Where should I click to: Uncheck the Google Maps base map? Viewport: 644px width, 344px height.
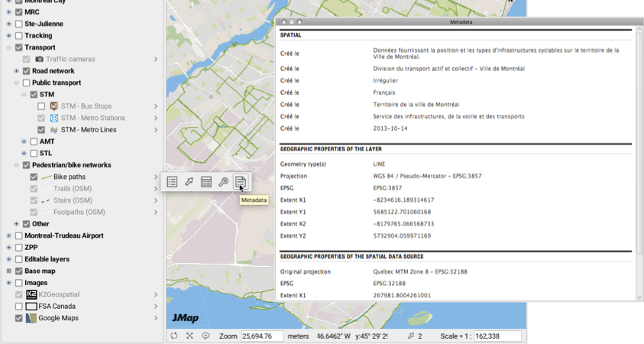pos(18,318)
